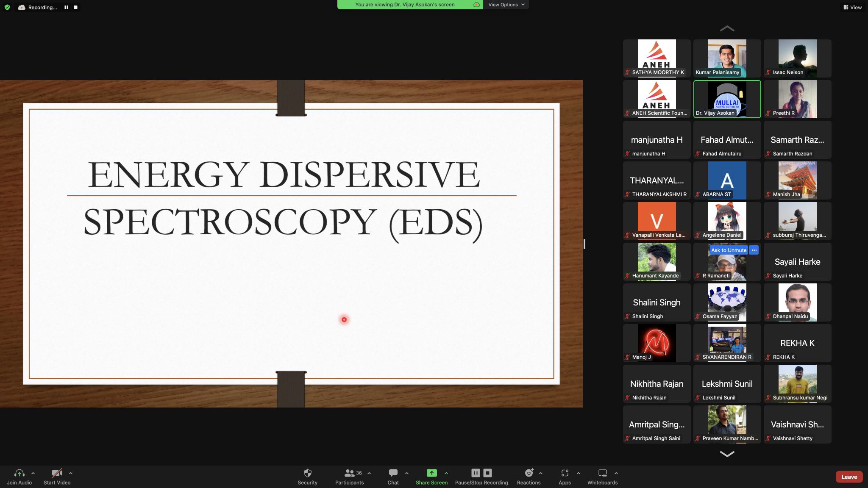Click the red Leave button
Screen dimensions: 868x488
point(849,477)
